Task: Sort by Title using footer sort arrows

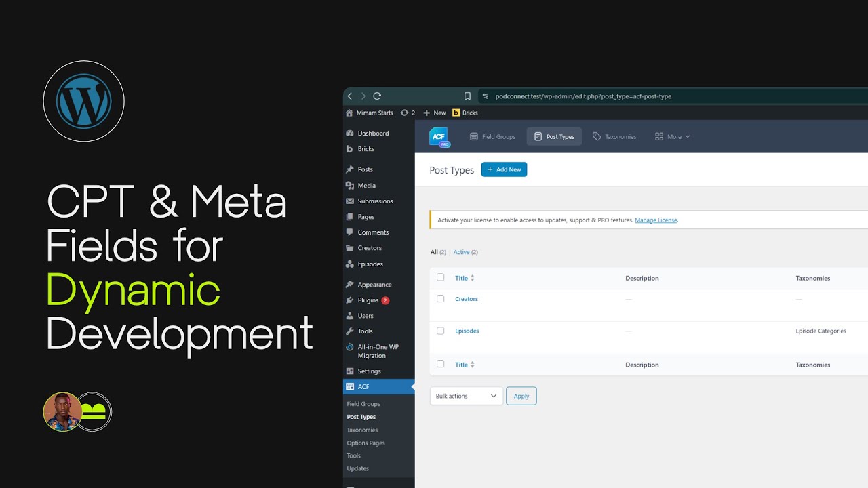Action: pos(473,365)
